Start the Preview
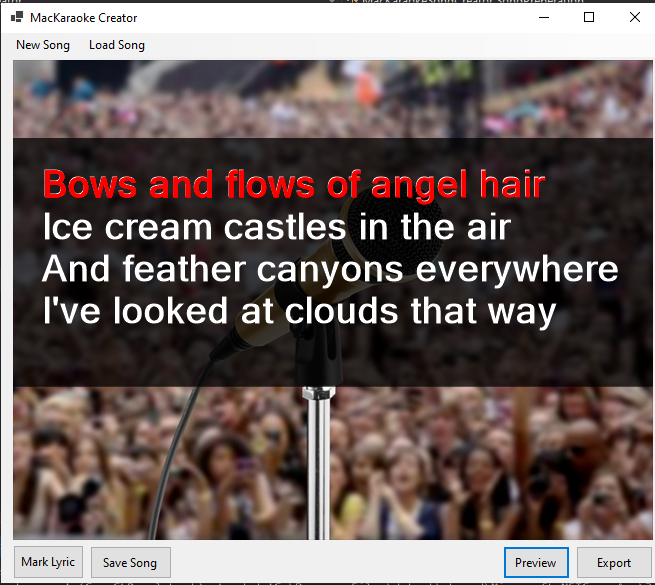The width and height of the screenshot is (655, 585). 536,562
